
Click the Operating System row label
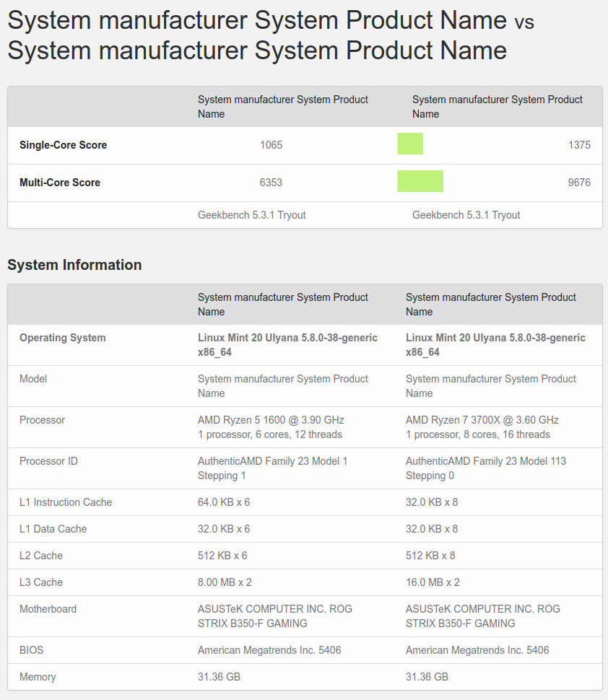[x=62, y=338]
